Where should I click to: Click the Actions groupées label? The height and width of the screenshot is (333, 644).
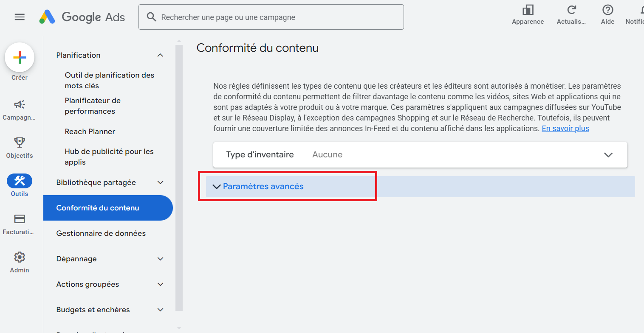88,284
